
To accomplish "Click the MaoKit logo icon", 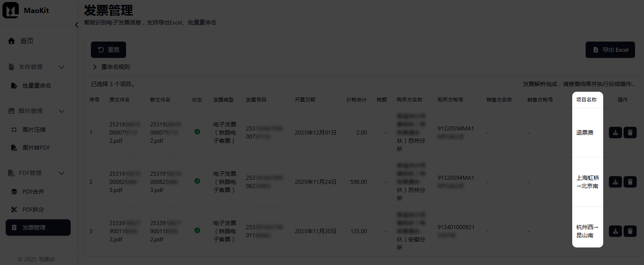I will coord(11,10).
